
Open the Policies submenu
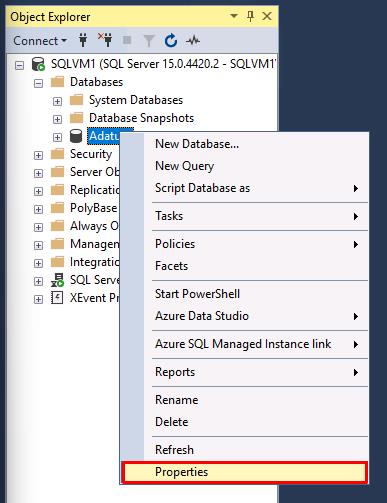244,244
